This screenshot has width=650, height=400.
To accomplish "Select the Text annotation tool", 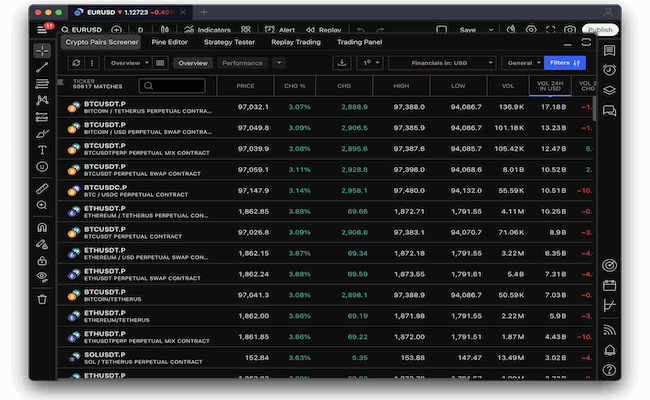I will point(42,150).
